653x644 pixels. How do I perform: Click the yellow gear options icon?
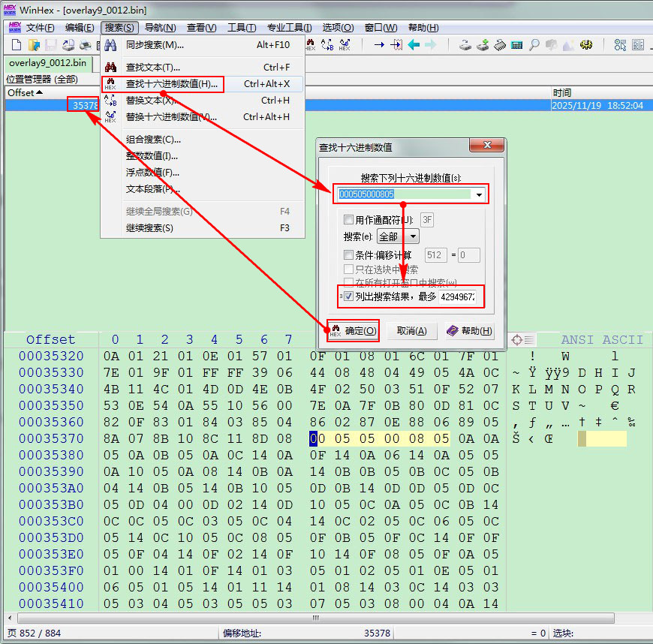pyautogui.click(x=586, y=44)
